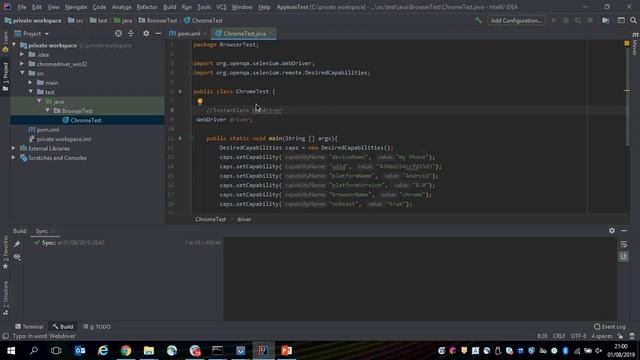The width and height of the screenshot is (640, 360).
Task: Click the CRLF line separator in status bar
Action: (x=559, y=336)
